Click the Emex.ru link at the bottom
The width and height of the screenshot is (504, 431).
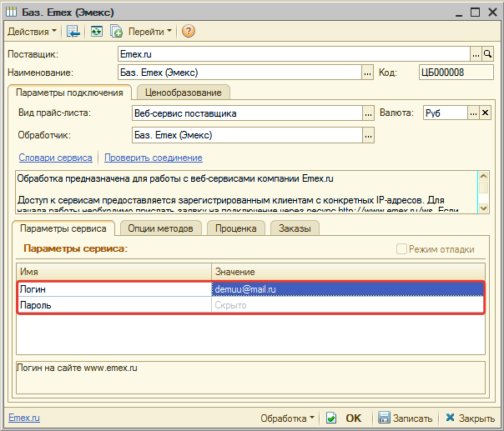pos(24,418)
